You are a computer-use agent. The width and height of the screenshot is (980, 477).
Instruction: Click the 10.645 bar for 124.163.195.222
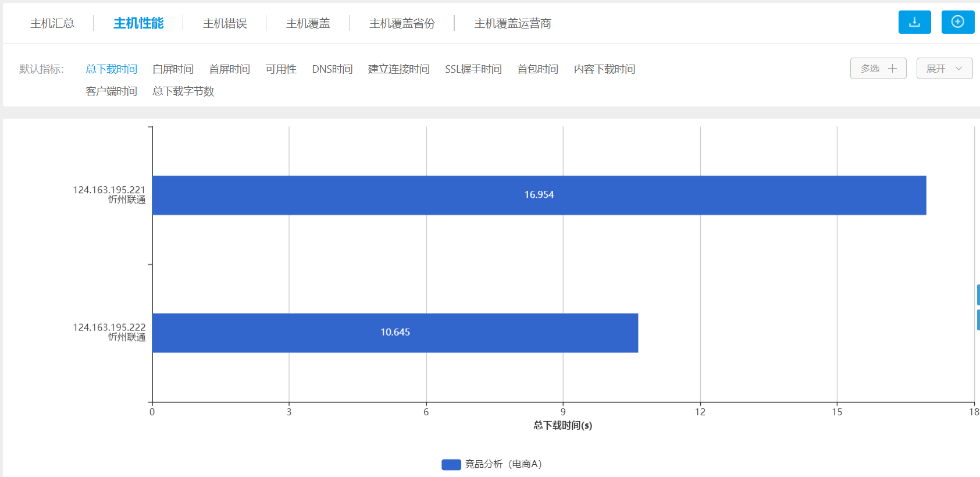click(x=395, y=333)
